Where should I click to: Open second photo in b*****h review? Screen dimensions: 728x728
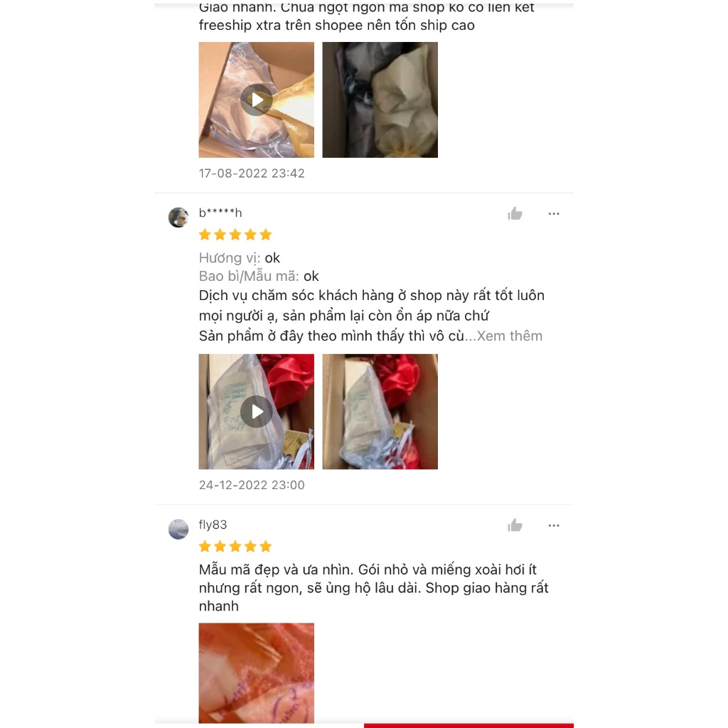(x=380, y=412)
